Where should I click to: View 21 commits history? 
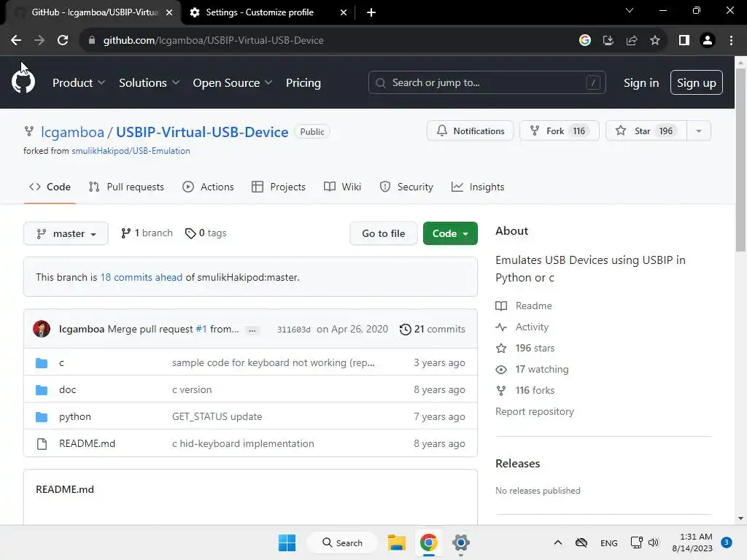point(433,329)
